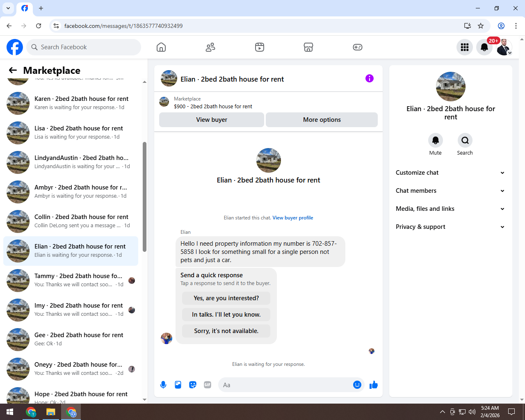The height and width of the screenshot is (420, 525).
Task: Reload the browser page
Action: [39, 26]
